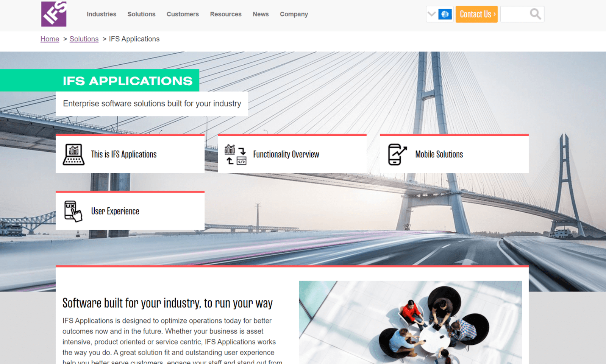Click the Mobile Solutions phone icon
This screenshot has height=364, width=606.
click(397, 154)
